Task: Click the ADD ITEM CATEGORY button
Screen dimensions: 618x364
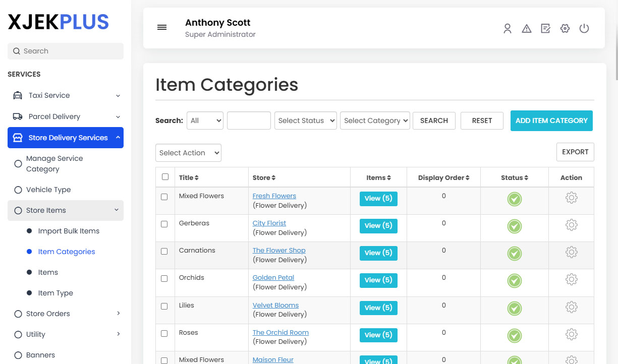Action: click(551, 120)
